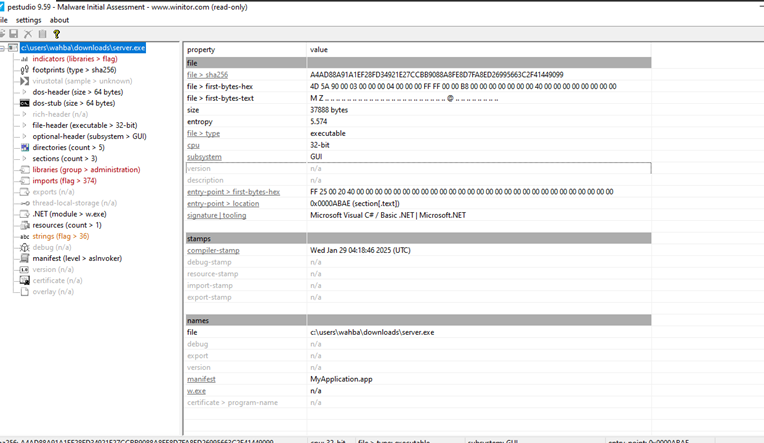Select indicators (libraries > flag) item
This screenshot has width=764, height=443.
point(75,59)
